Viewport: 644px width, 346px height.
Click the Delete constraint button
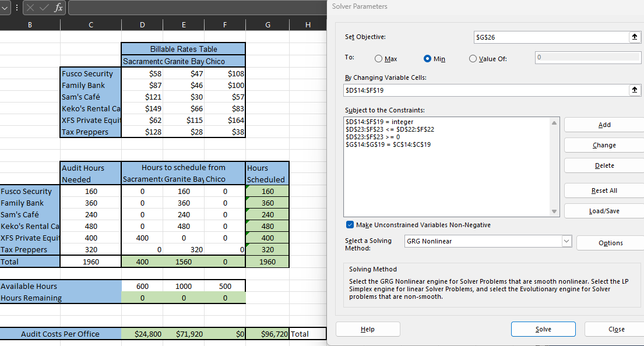pos(604,165)
